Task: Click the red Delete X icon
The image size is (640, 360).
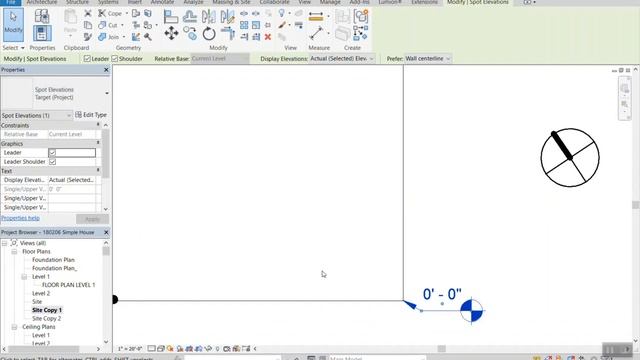Action: coord(268,37)
